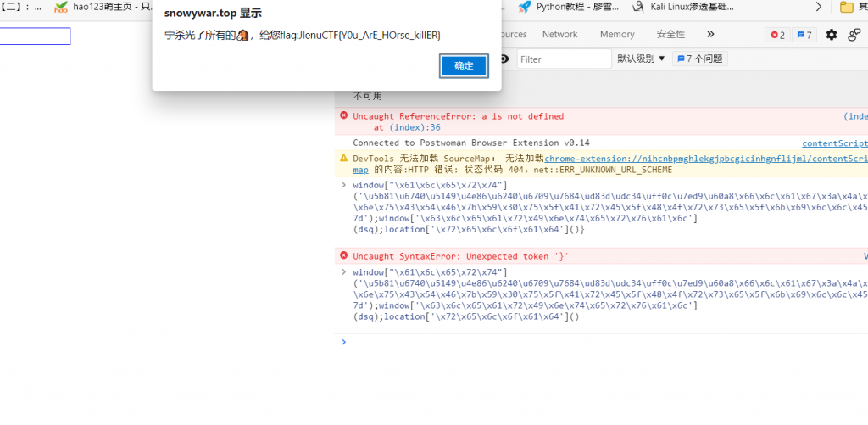Open hao123 bookmark
Image resolution: width=868 pixels, height=425 pixels.
click(x=103, y=7)
